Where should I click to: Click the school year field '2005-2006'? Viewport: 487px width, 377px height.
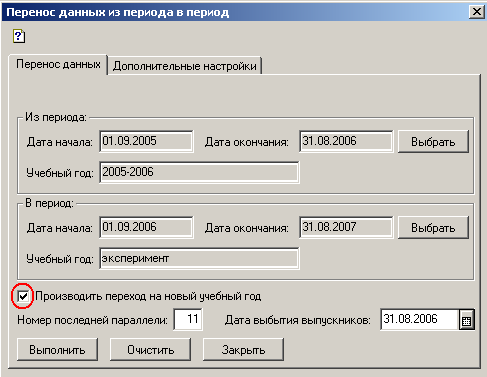coord(199,172)
